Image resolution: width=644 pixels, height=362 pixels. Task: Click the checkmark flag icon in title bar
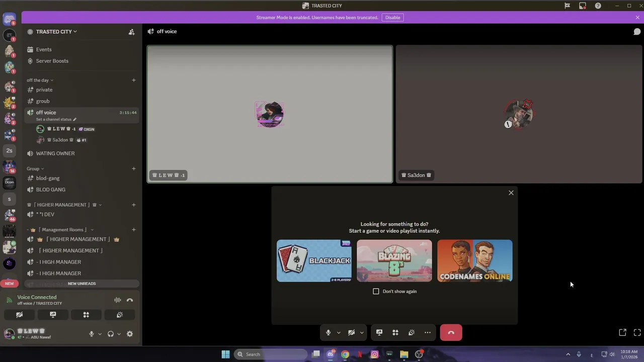click(567, 6)
